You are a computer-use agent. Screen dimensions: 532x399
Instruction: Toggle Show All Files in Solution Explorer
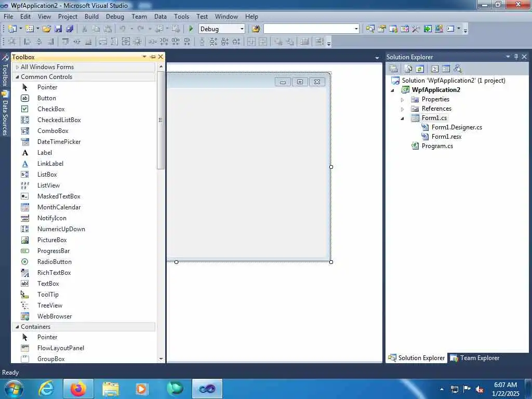[408, 69]
